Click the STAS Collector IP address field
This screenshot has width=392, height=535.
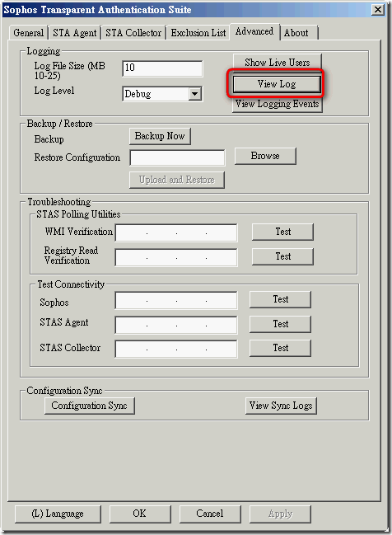click(176, 349)
